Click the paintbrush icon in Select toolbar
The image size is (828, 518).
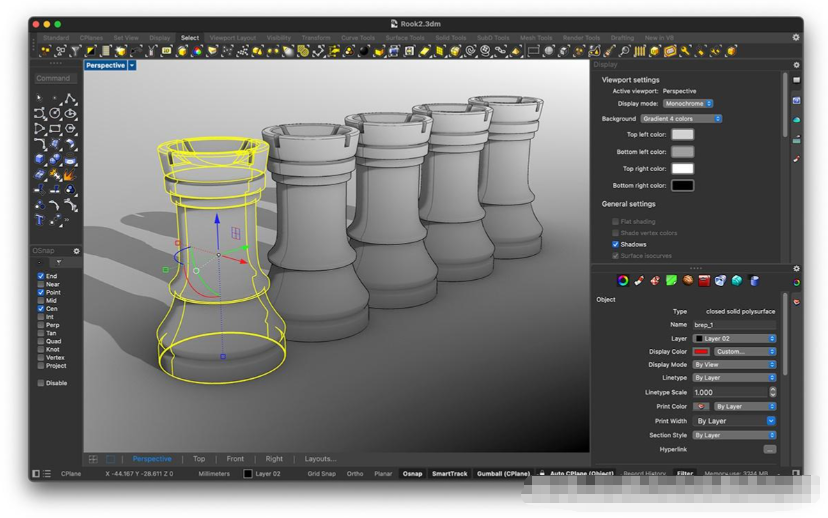tap(609, 51)
